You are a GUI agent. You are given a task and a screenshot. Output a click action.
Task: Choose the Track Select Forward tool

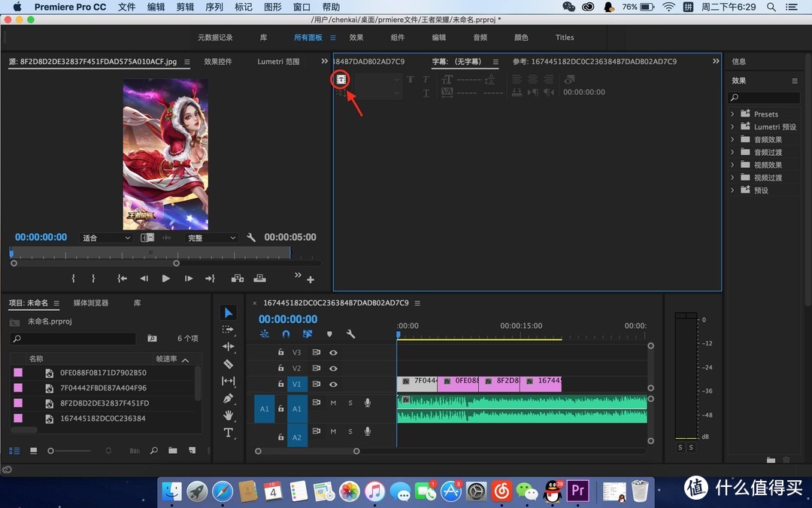click(229, 330)
